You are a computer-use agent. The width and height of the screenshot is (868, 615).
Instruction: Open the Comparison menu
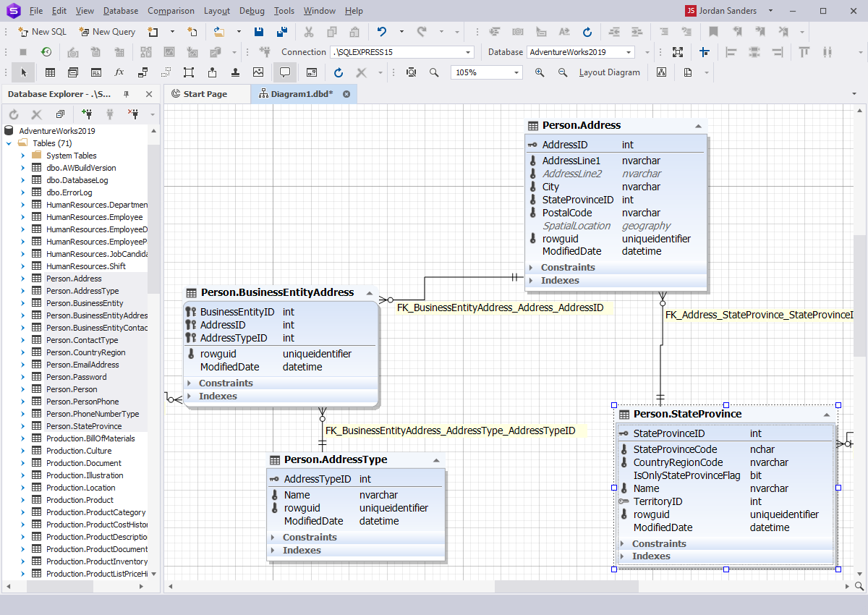click(x=171, y=11)
